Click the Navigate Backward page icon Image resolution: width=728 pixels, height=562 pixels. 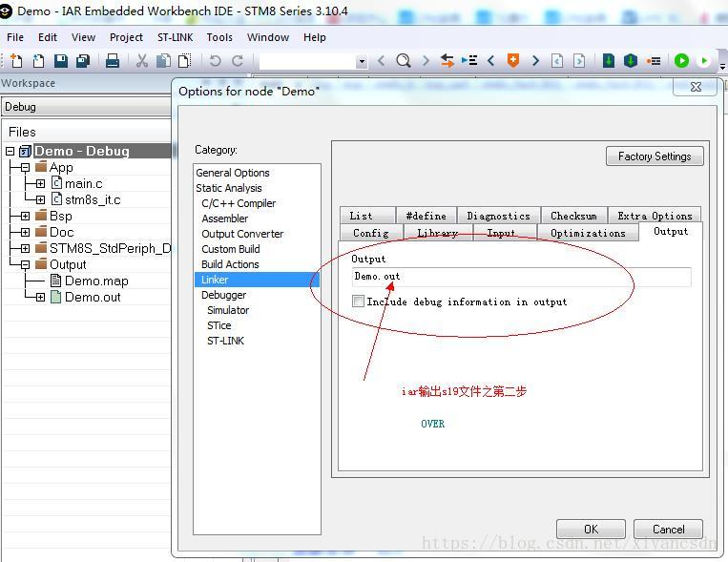click(557, 61)
